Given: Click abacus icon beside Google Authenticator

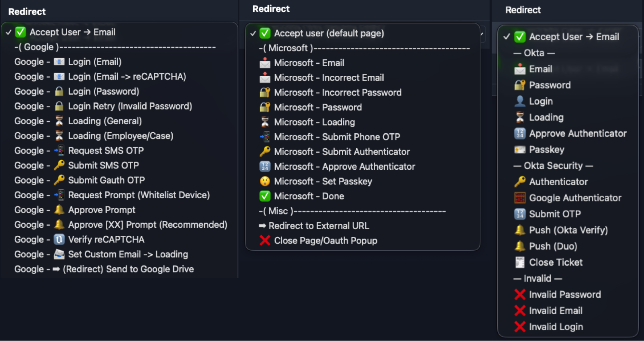Looking at the screenshot, I should coord(520,198).
